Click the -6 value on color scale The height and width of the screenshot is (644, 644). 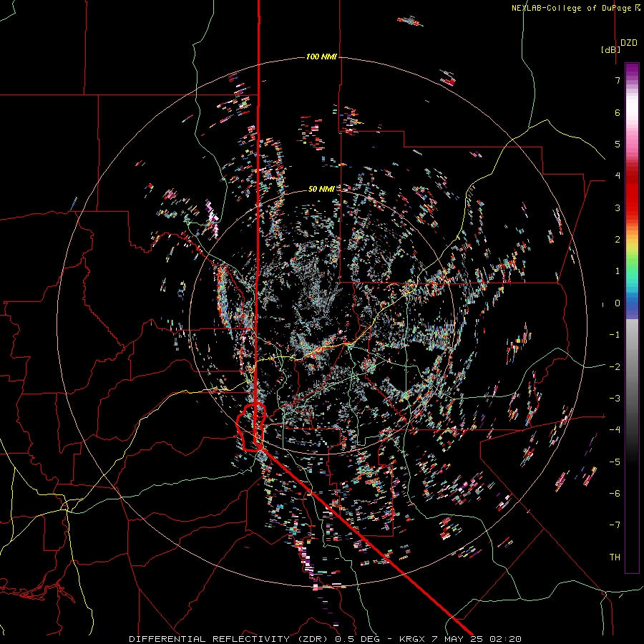click(615, 493)
